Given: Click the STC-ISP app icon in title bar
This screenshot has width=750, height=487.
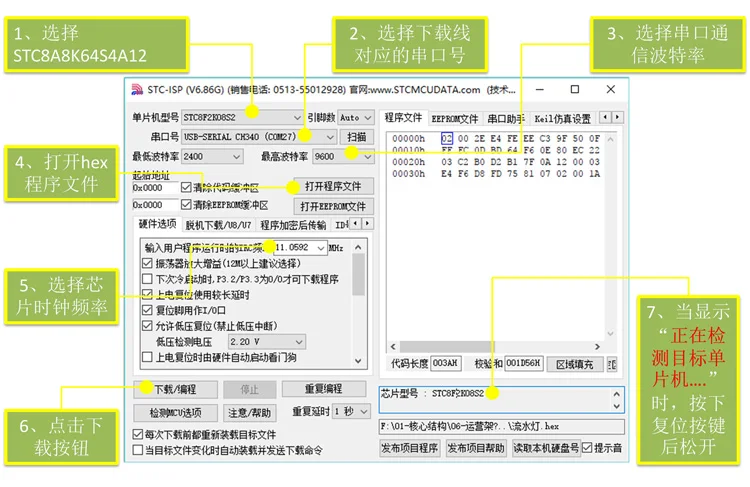Looking at the screenshot, I should click(x=137, y=89).
